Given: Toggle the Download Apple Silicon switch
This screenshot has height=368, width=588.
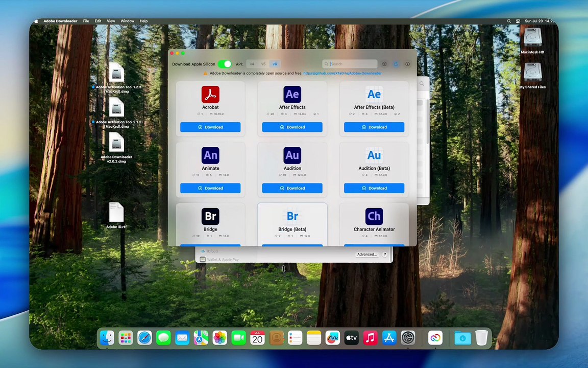Looking at the screenshot, I should click(224, 64).
